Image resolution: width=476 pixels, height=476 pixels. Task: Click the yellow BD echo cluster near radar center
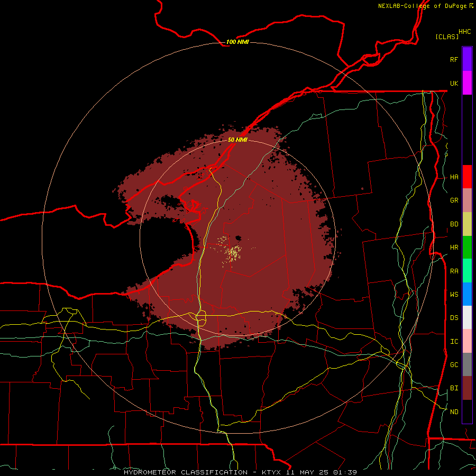point(233,253)
